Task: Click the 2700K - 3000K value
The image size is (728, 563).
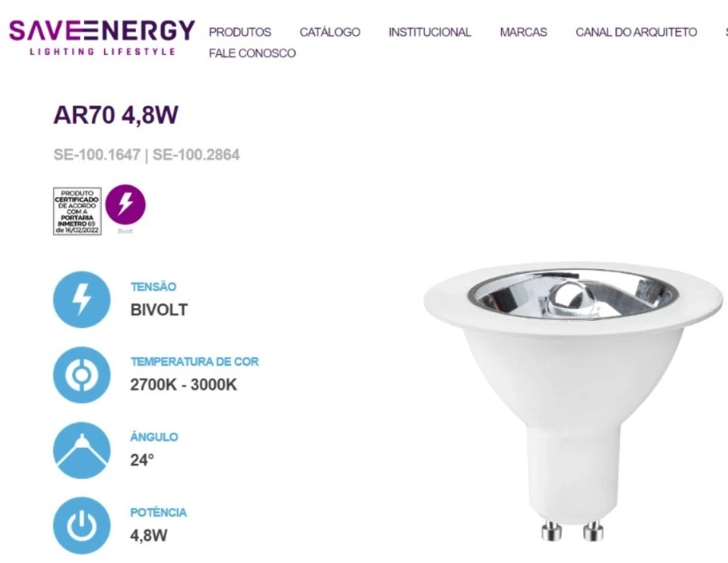Action: (x=183, y=385)
